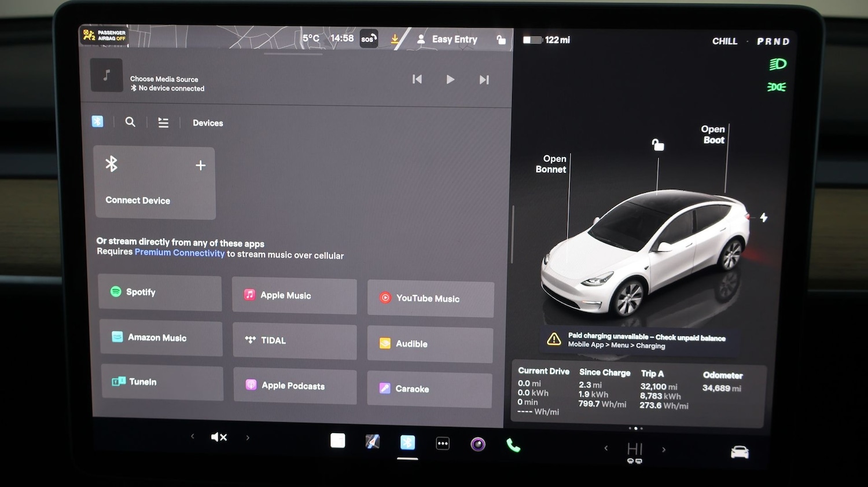Expand media next with right chevron arrow
Viewport: 868px width, 487px height.
[x=248, y=437]
